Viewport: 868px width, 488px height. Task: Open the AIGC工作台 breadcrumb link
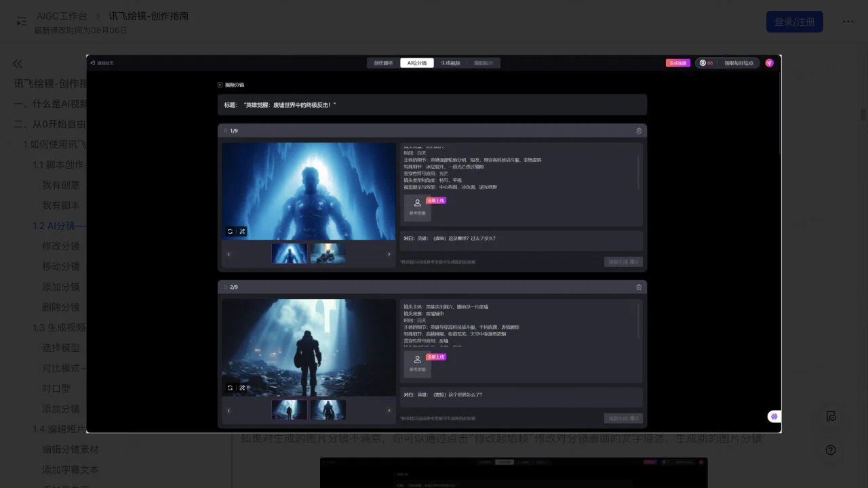point(62,16)
